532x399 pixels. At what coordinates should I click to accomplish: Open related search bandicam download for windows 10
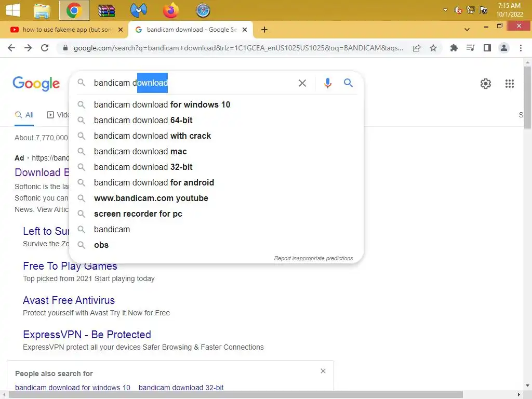click(x=73, y=388)
